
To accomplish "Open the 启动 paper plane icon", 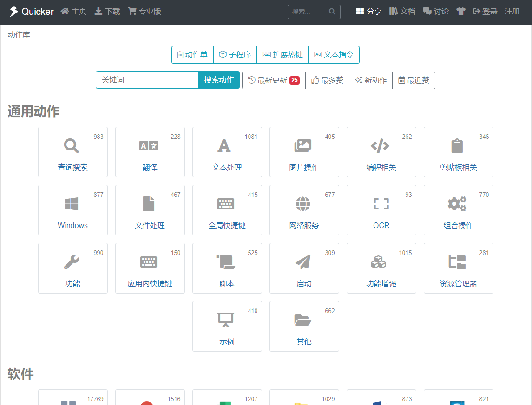I will (x=302, y=262).
